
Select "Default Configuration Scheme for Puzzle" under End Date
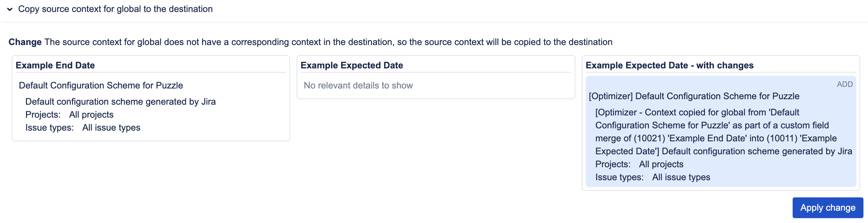[101, 86]
